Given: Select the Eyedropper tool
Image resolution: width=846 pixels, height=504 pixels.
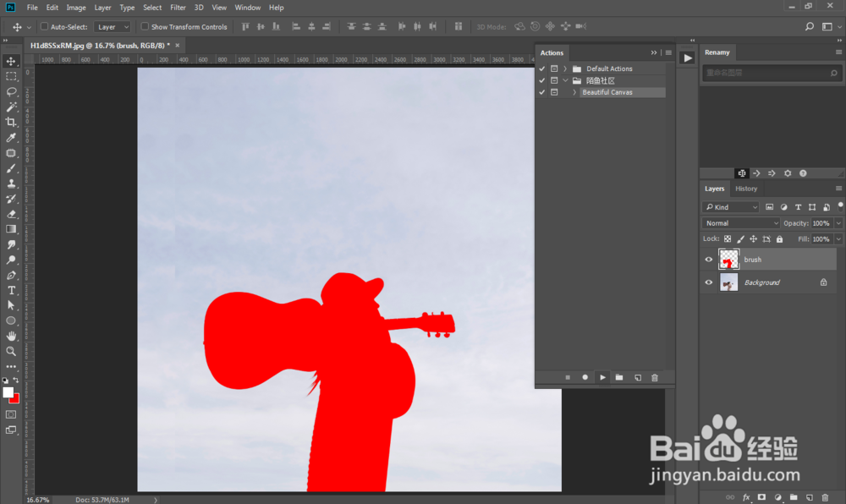Looking at the screenshot, I should [x=11, y=138].
